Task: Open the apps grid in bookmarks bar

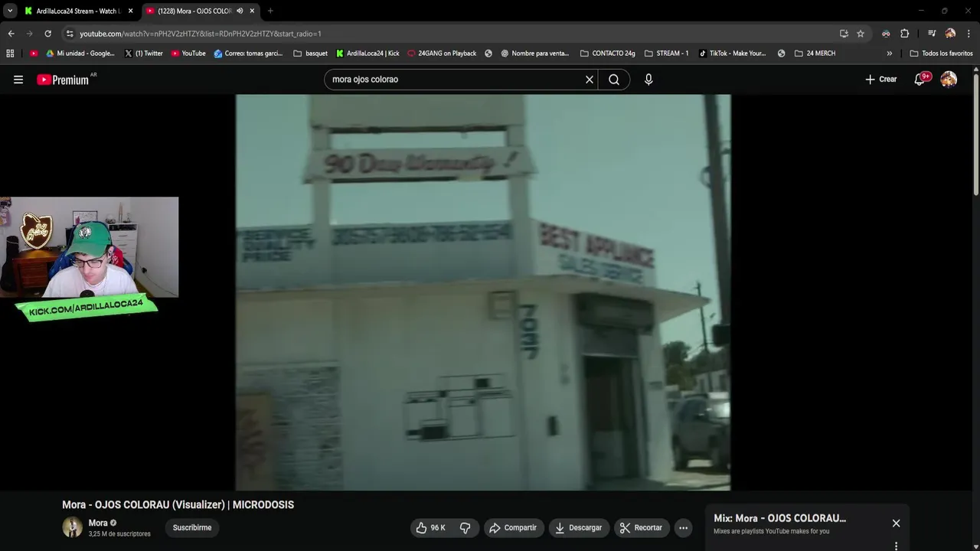Action: [x=10, y=54]
